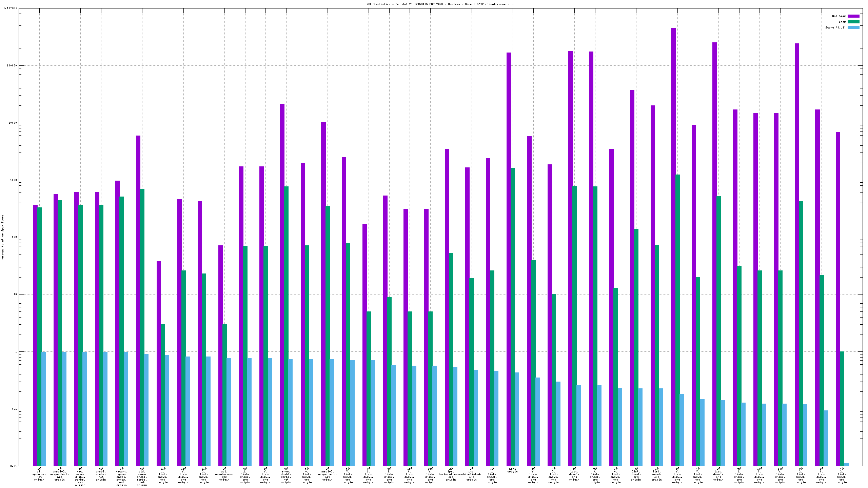Click the 'Message Count or Spam Score' axis label
Viewport: 868px width, 488px height.
[x=3, y=237]
